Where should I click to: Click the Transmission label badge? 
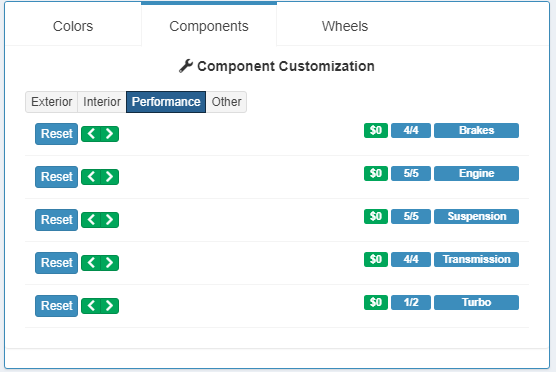(x=476, y=259)
